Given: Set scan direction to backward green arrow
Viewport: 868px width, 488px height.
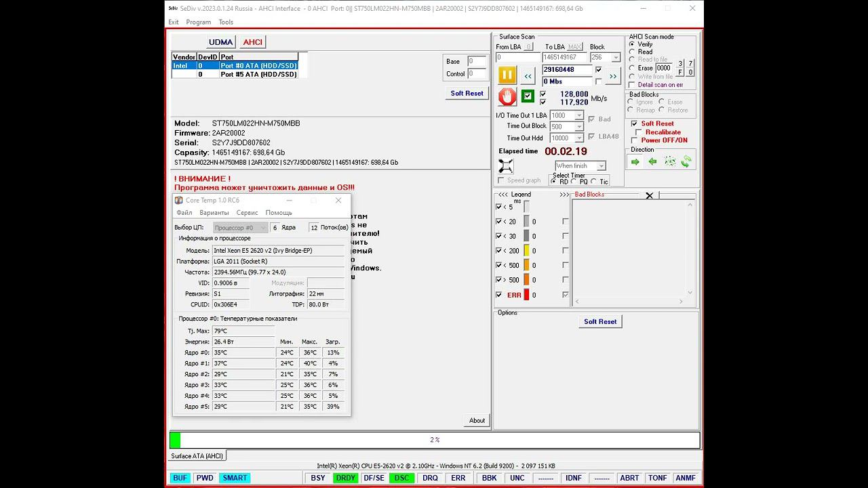Looking at the screenshot, I should (x=652, y=162).
